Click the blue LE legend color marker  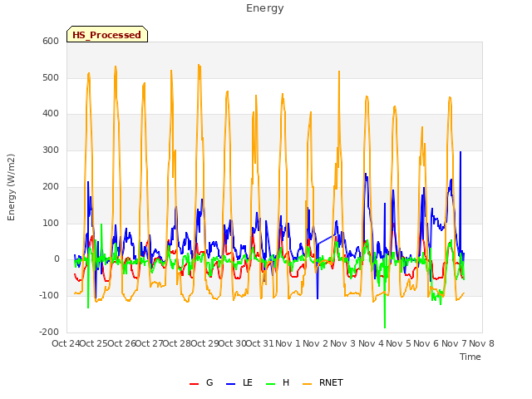tap(230, 384)
